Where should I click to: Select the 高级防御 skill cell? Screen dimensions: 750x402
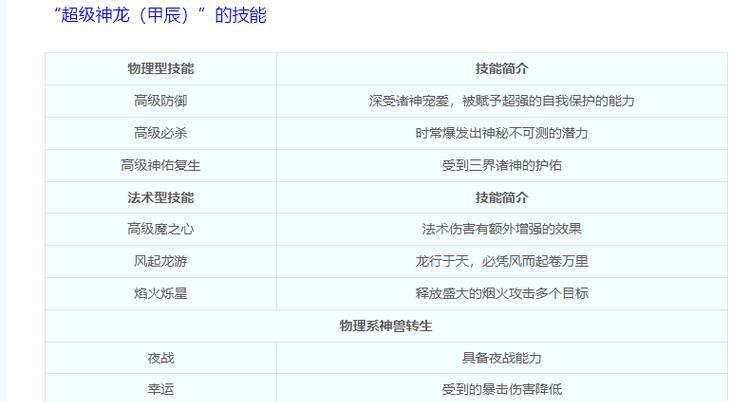click(161, 101)
